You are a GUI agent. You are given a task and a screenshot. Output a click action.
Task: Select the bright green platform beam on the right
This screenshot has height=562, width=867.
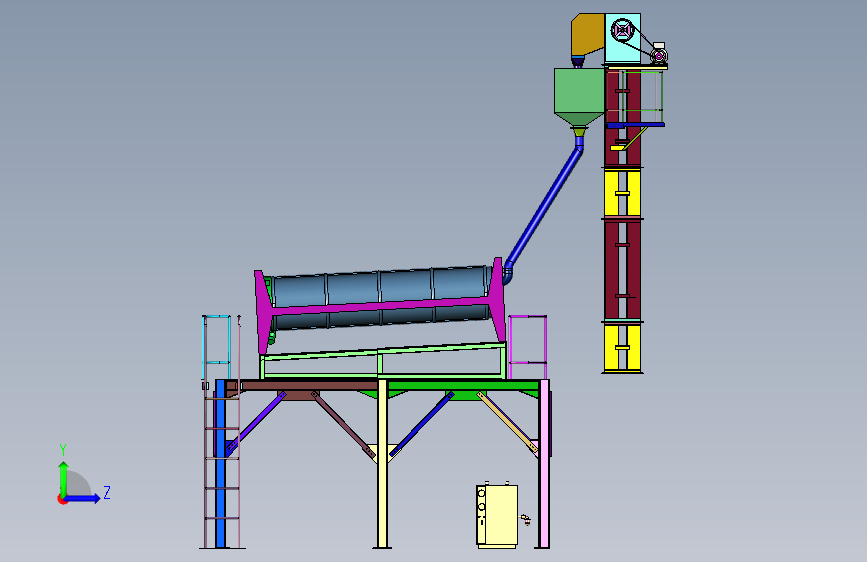coord(463,386)
